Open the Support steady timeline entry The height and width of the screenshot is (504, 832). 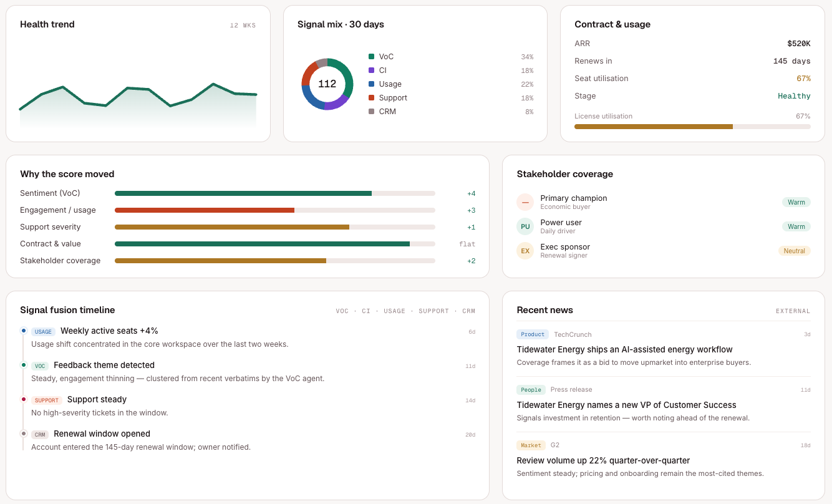[x=97, y=400]
